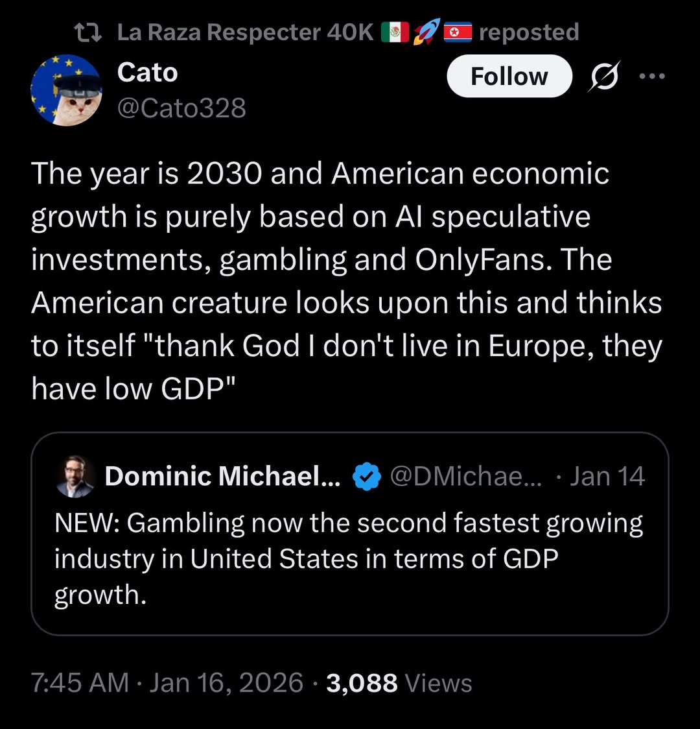Click Dominic Michael's profile photo

pos(75,476)
